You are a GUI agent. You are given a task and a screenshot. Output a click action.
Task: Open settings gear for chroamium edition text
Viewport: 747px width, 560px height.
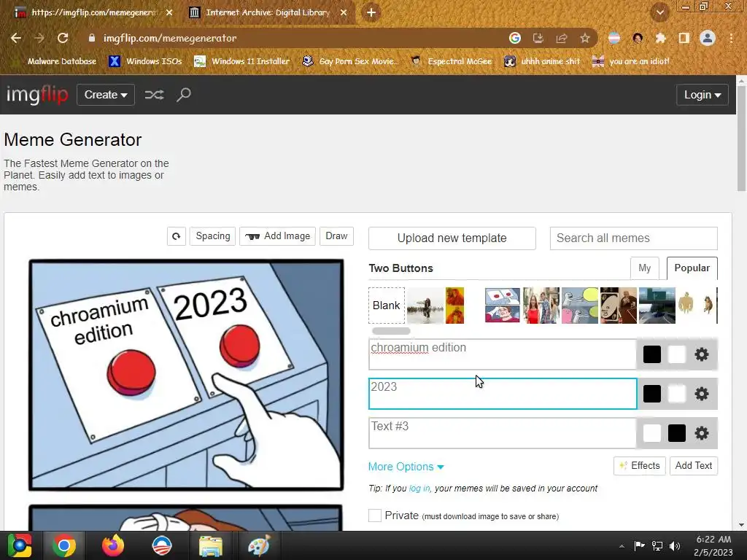701,354
